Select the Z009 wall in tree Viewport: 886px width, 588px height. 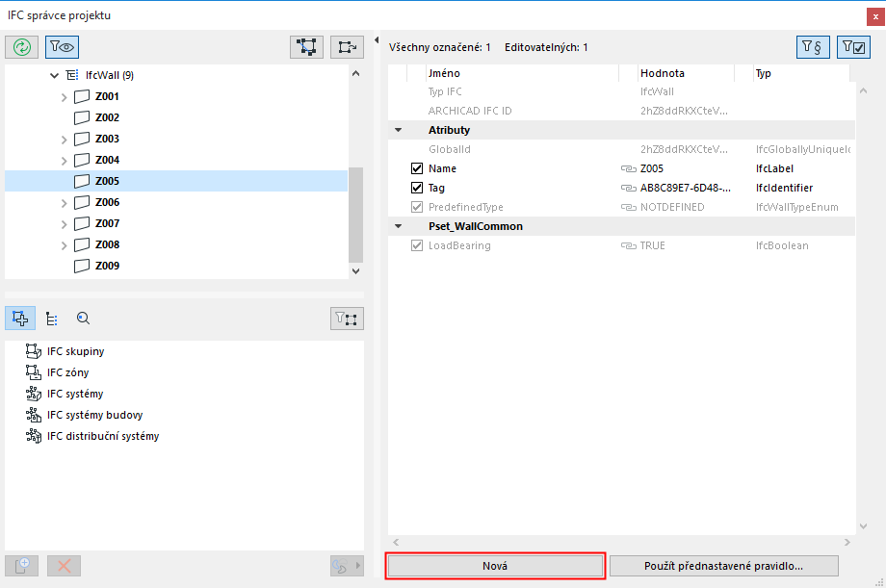pyautogui.click(x=176, y=266)
